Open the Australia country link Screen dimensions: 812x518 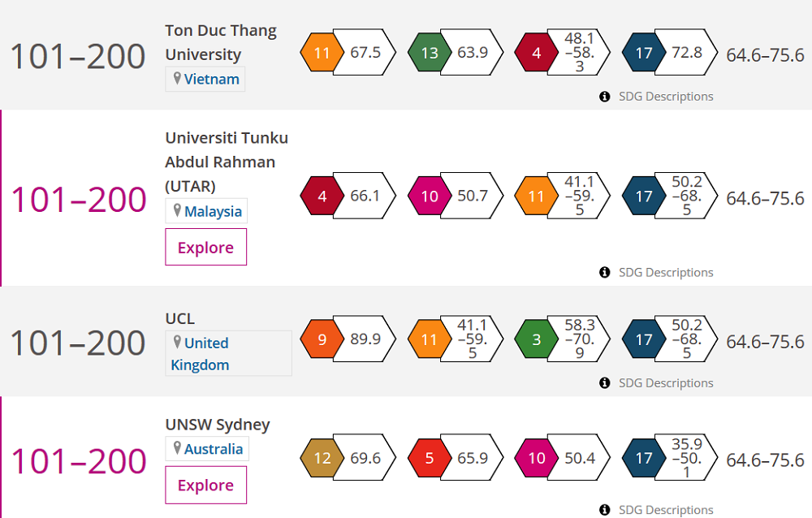[213, 449]
